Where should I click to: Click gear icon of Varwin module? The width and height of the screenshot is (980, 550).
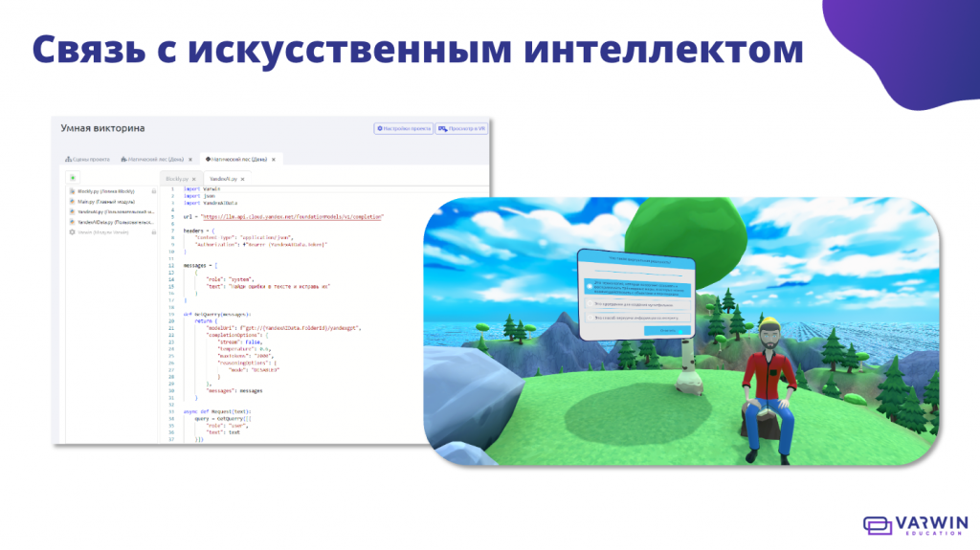pos(72,231)
